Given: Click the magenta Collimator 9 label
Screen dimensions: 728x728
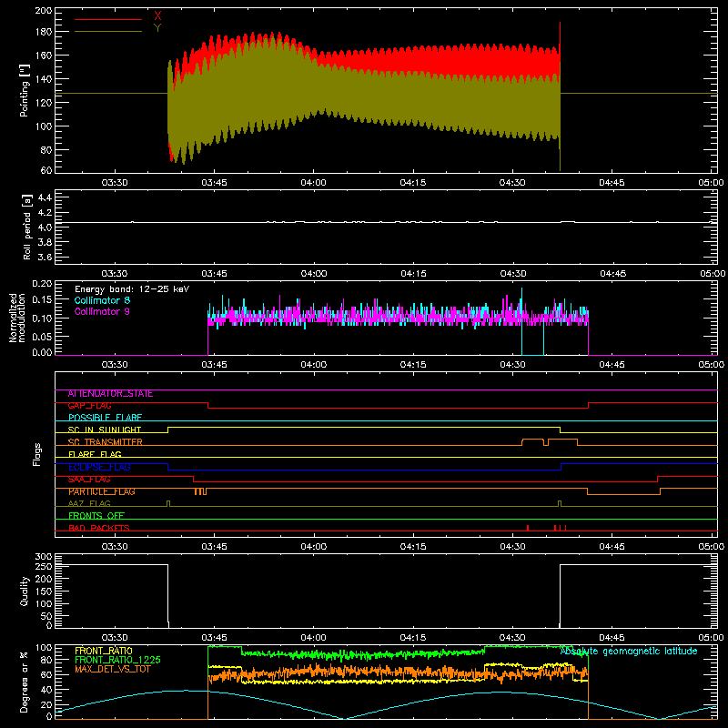Looking at the screenshot, I should pos(102,311).
